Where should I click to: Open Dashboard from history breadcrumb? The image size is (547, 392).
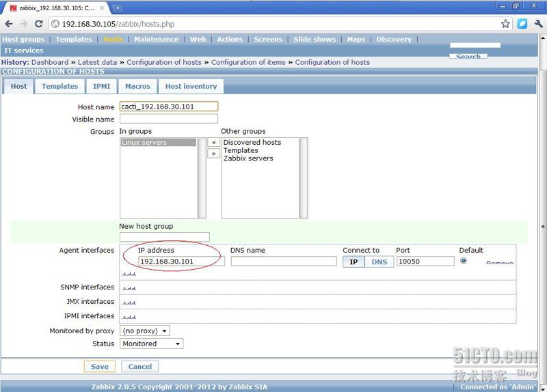pos(50,62)
